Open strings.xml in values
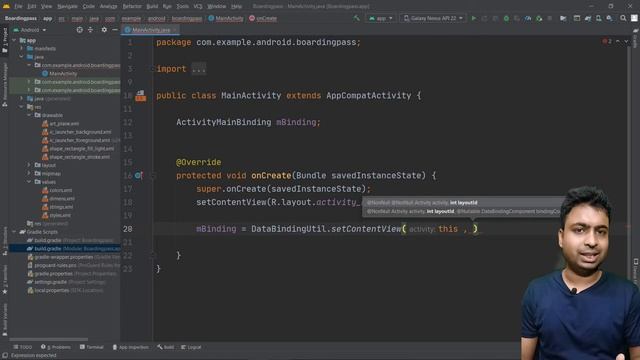The height and width of the screenshot is (360, 640). click(58, 207)
